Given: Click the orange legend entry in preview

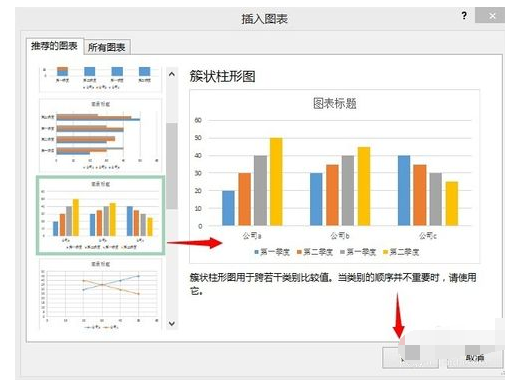Looking at the screenshot, I should tap(315, 252).
